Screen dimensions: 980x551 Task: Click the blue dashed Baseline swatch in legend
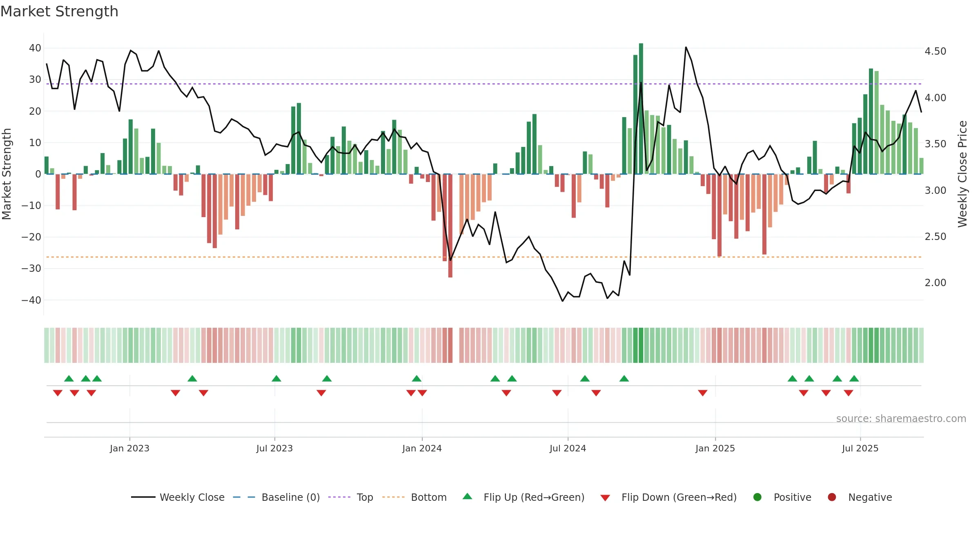coord(244,497)
